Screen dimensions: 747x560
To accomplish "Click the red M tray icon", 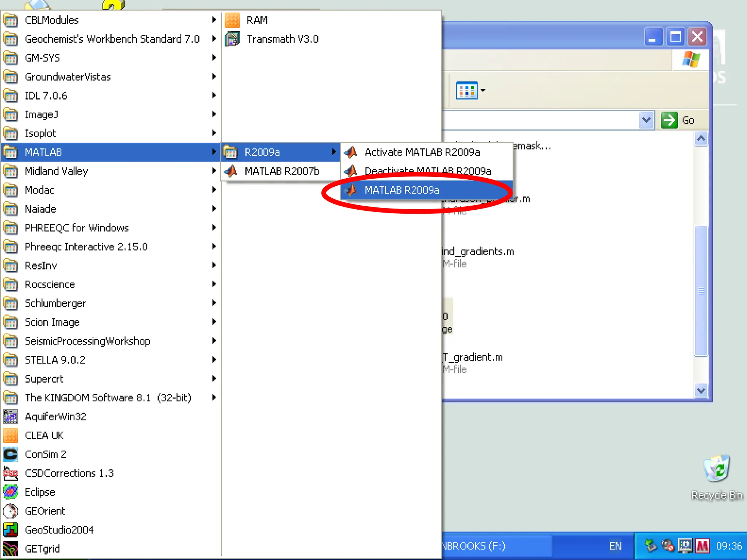I will tap(702, 546).
